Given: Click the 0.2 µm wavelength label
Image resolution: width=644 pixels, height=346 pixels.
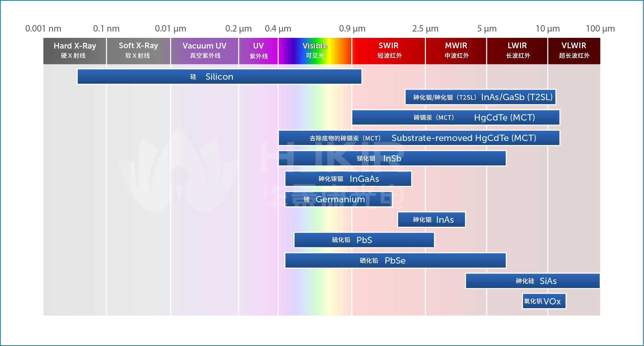Looking at the screenshot, I should (x=239, y=28).
